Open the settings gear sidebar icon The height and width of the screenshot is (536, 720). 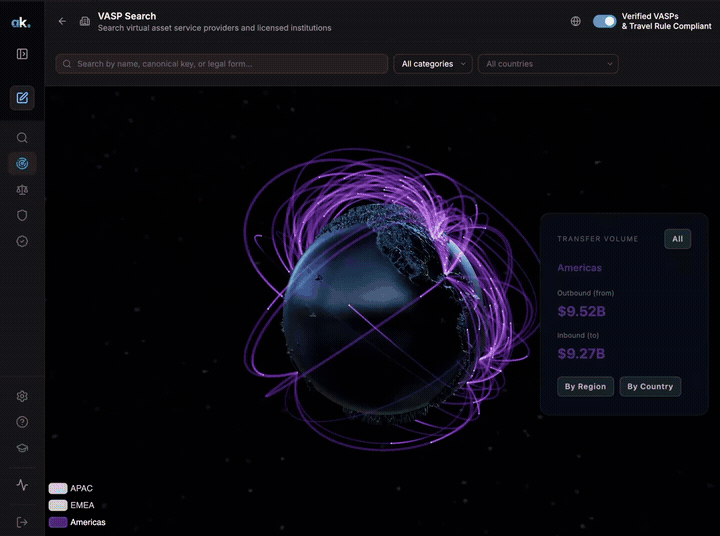(x=22, y=396)
